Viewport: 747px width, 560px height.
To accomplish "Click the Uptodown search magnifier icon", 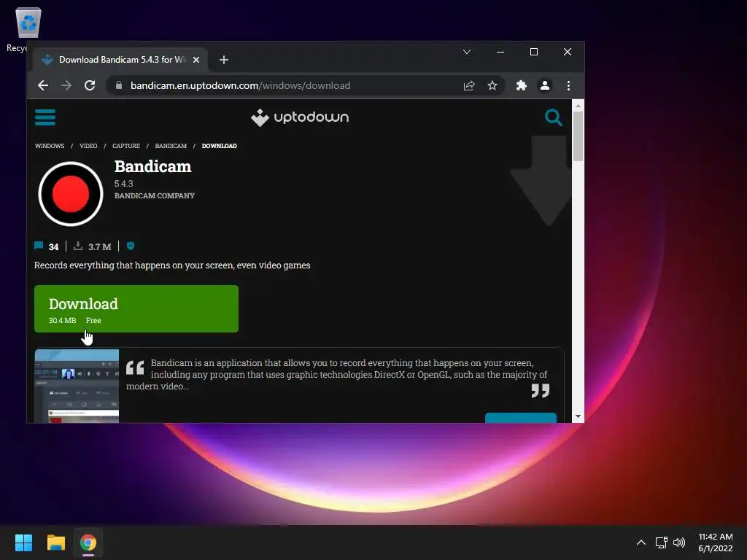I will pyautogui.click(x=553, y=117).
